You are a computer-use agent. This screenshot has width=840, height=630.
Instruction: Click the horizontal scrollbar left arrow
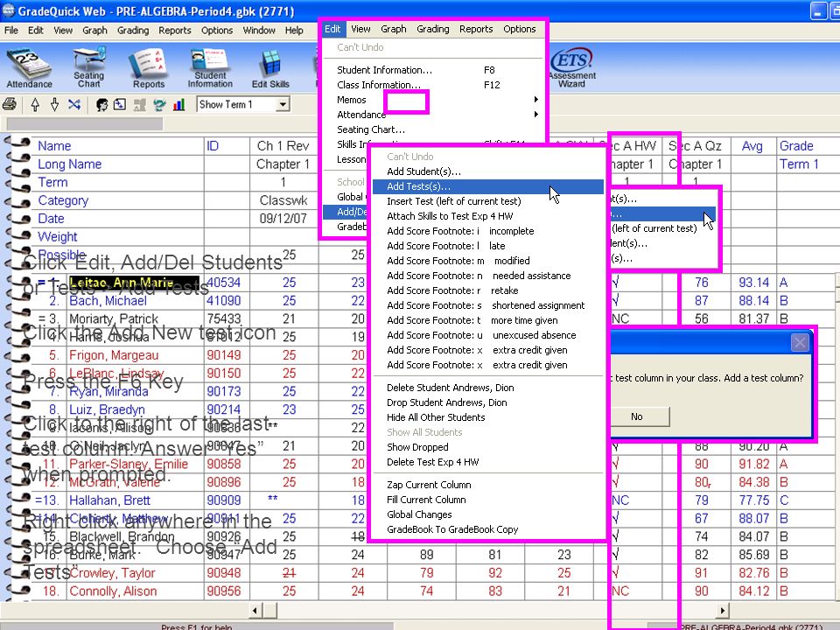pos(255,610)
